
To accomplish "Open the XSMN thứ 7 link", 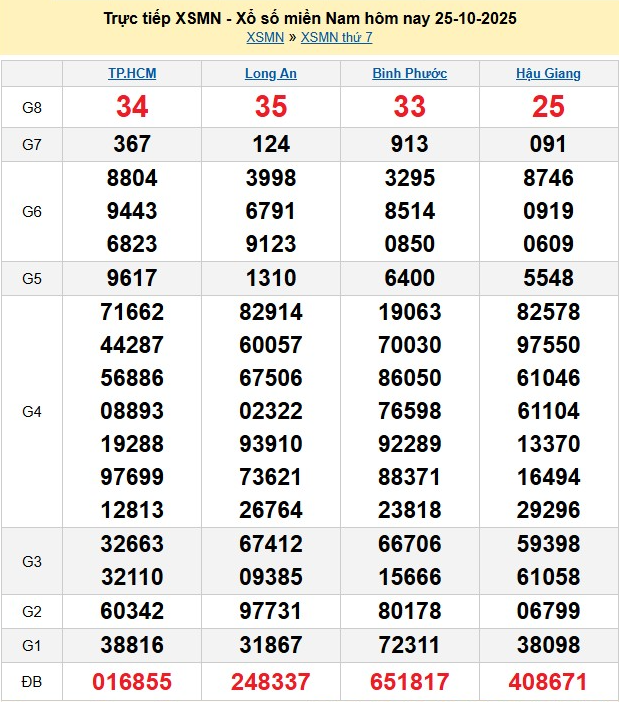I will coord(336,38).
